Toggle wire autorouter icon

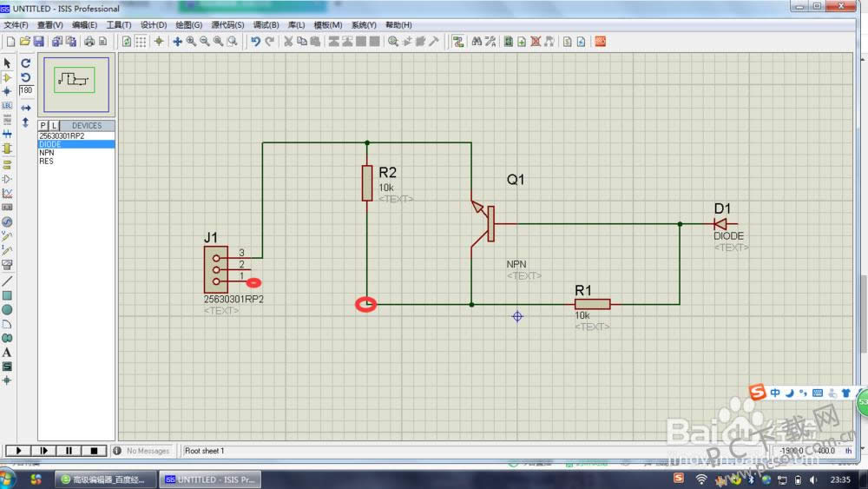[x=457, y=41]
